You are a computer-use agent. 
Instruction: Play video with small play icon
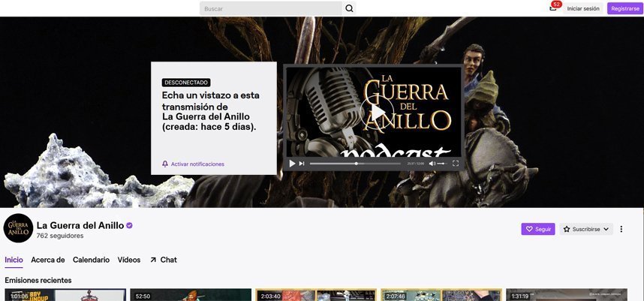coord(292,164)
